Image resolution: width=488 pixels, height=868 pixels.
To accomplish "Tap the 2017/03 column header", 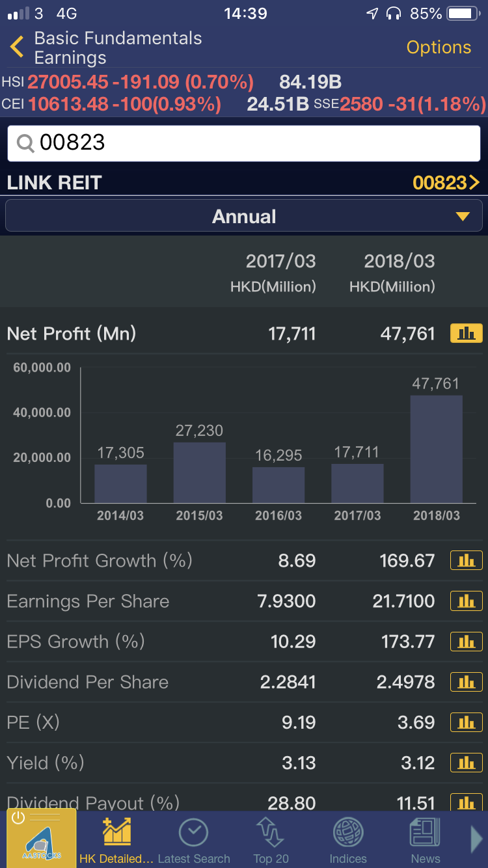I will [x=280, y=262].
